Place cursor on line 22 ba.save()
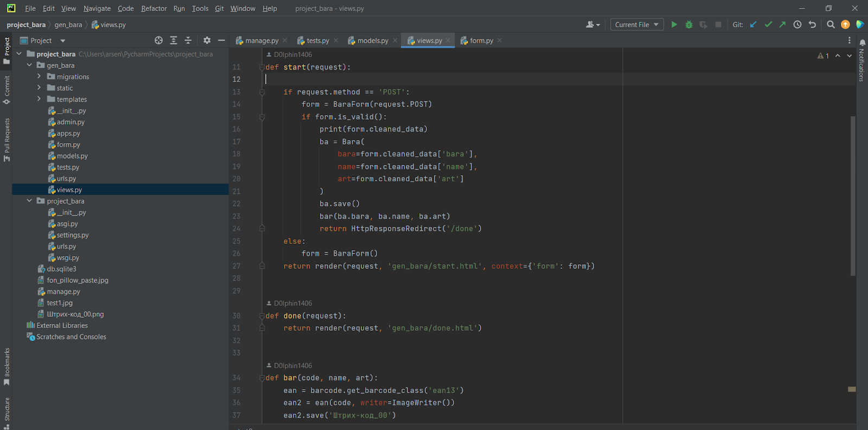 point(340,204)
